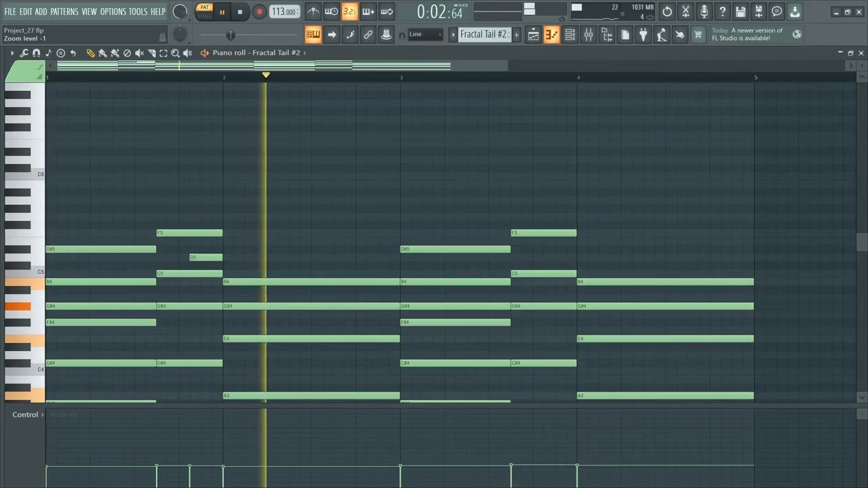The width and height of the screenshot is (868, 488).
Task: Stop playback with the stop button
Action: (239, 12)
